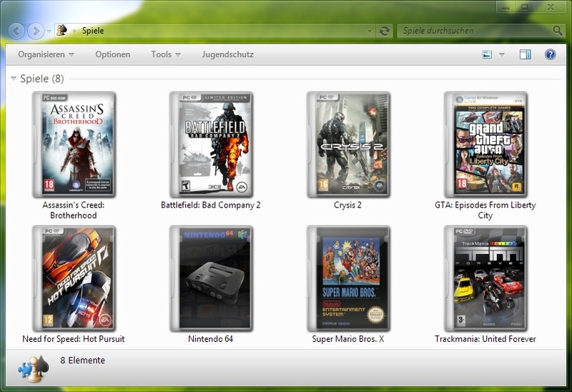
Task: Select the Trackmania United Forever cover
Action: 486,278
